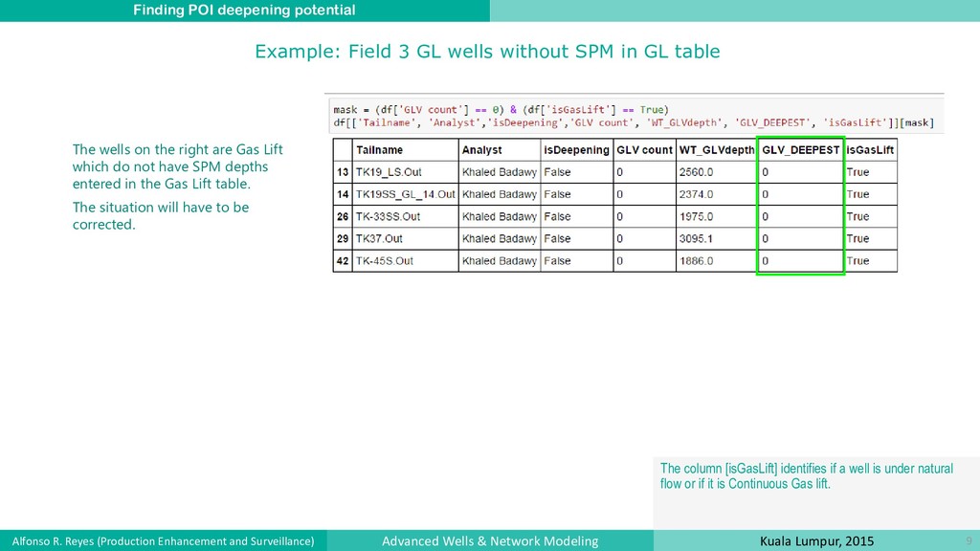The height and width of the screenshot is (551, 980).
Task: Click 'Khaled Badawy' in the TK19_LS.Out row
Action: [x=500, y=172]
